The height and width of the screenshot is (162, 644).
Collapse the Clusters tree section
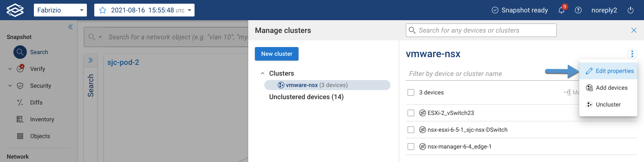pos(263,73)
